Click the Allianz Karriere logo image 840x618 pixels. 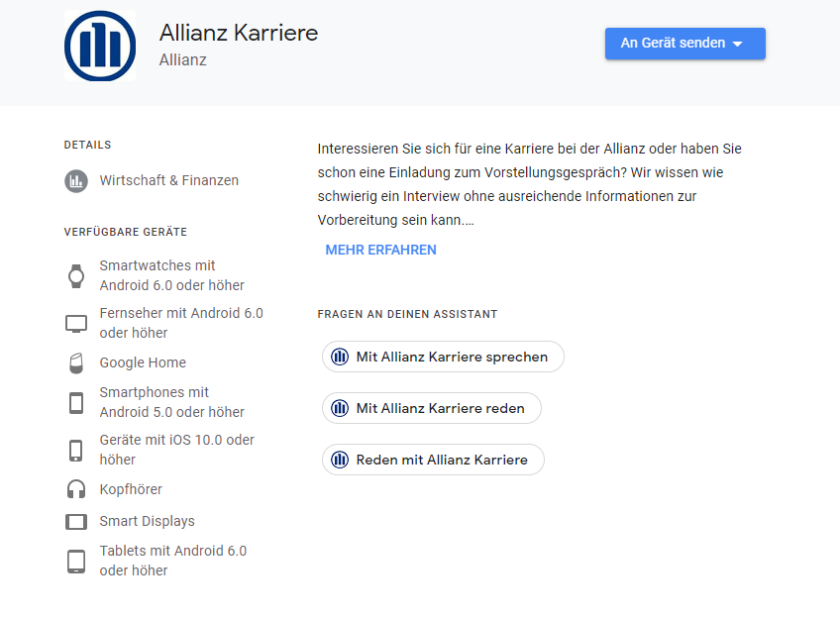[99, 46]
